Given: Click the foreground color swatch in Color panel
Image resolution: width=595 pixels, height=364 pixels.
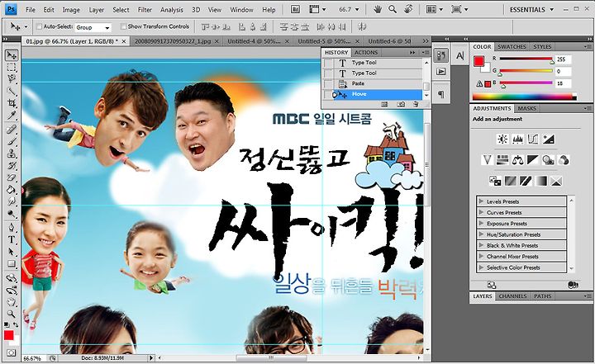Looking at the screenshot, I should pos(478,61).
